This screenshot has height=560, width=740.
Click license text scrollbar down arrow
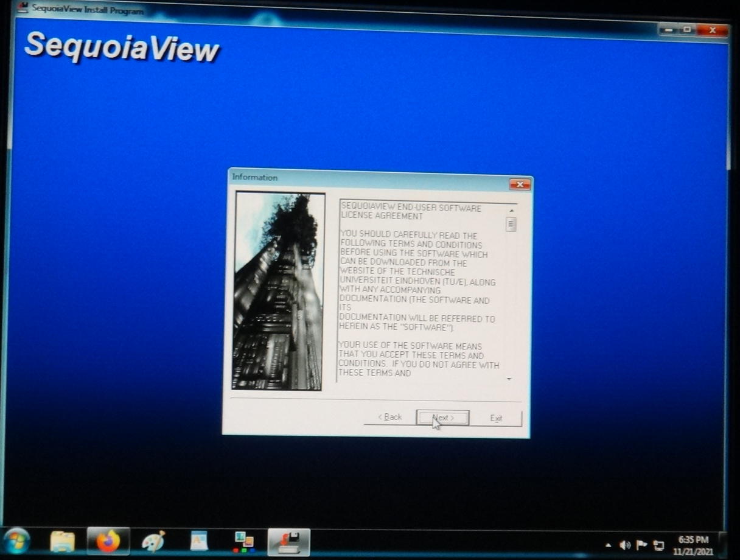(x=509, y=379)
